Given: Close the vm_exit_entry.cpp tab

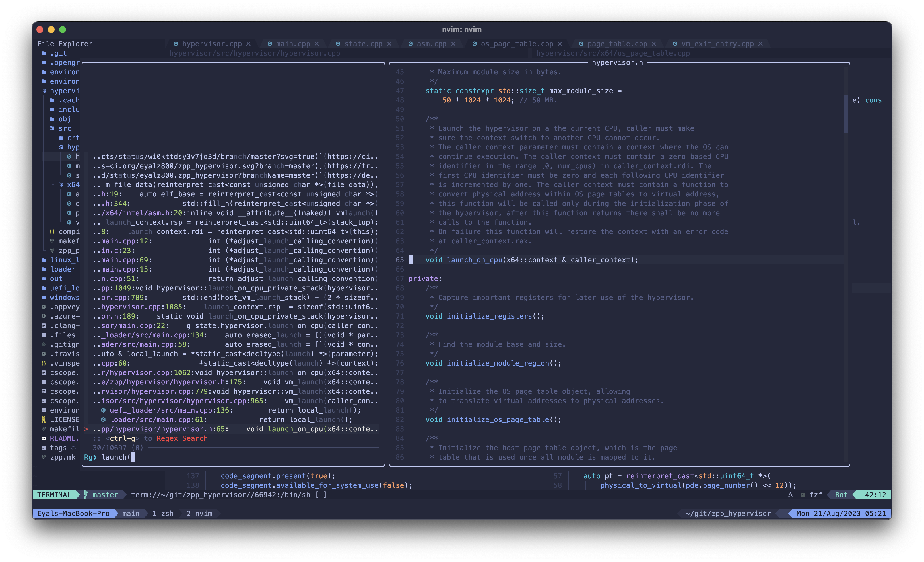Looking at the screenshot, I should coord(760,44).
